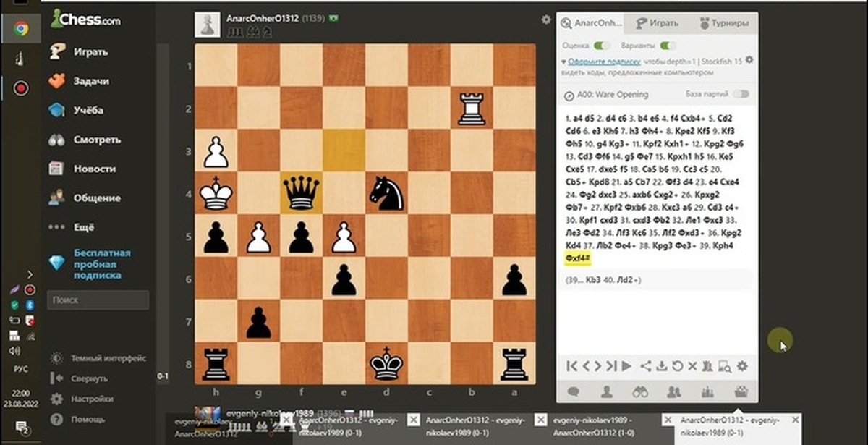Click the binoculars icon in the bottom panel
Image resolution: width=868 pixels, height=445 pixels.
pyautogui.click(x=640, y=391)
